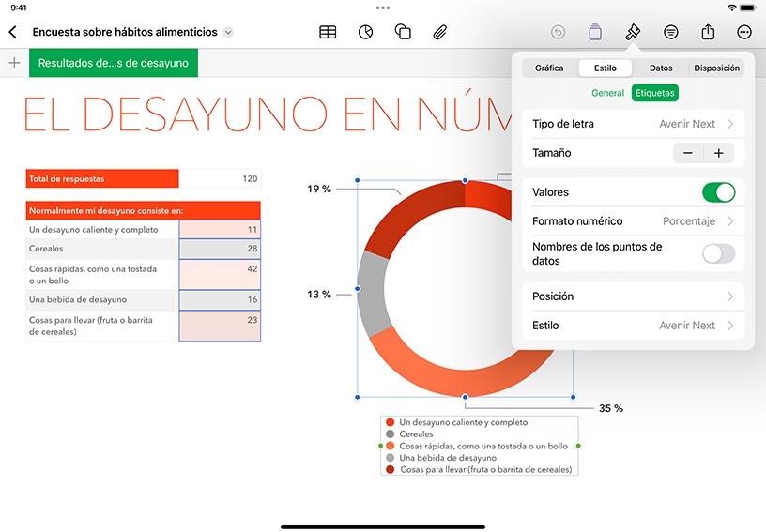The height and width of the screenshot is (532, 766).
Task: Select the Resultados de desayuno sheet tab
Action: pyautogui.click(x=114, y=63)
